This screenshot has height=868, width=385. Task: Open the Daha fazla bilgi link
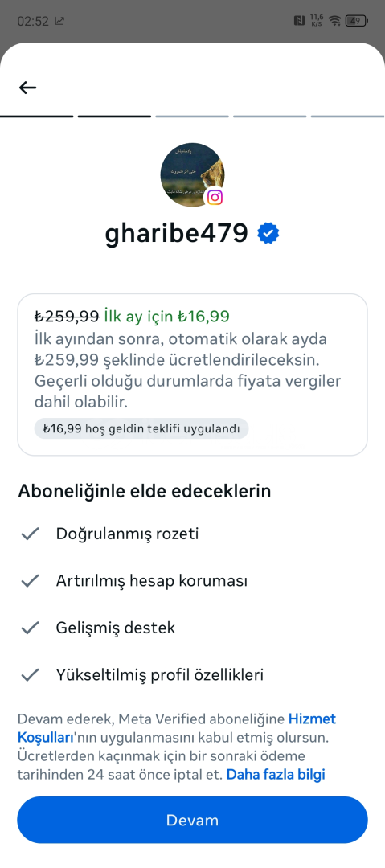276,774
